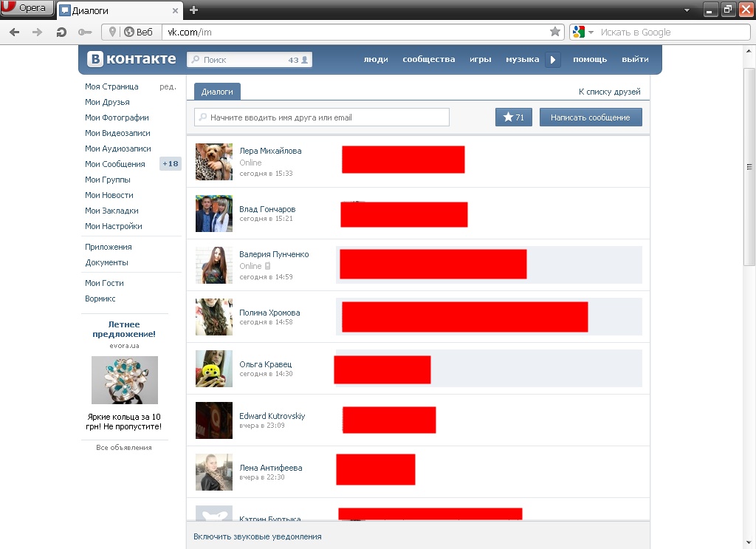Open Влад Гончаров dialog name
756x549 pixels.
point(267,209)
